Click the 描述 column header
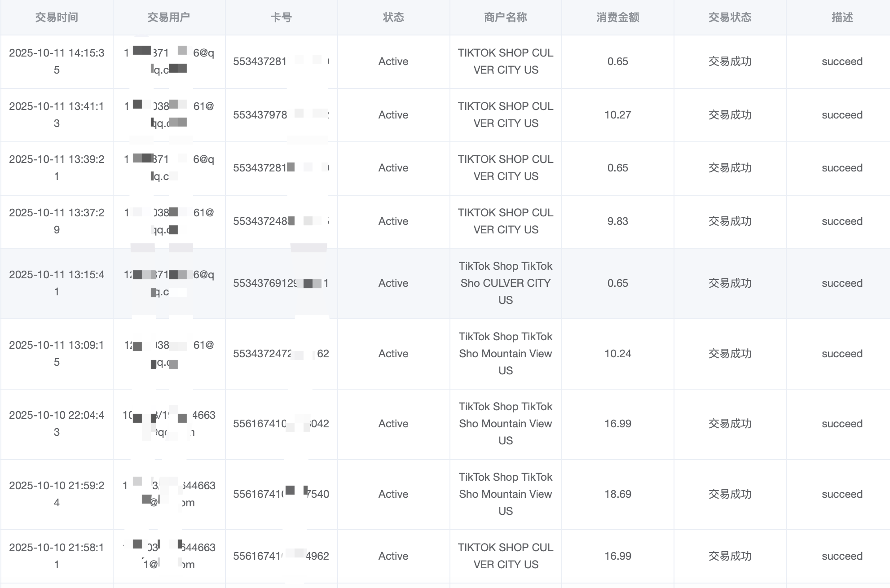Viewport: 890px width, 588px height. (x=842, y=18)
